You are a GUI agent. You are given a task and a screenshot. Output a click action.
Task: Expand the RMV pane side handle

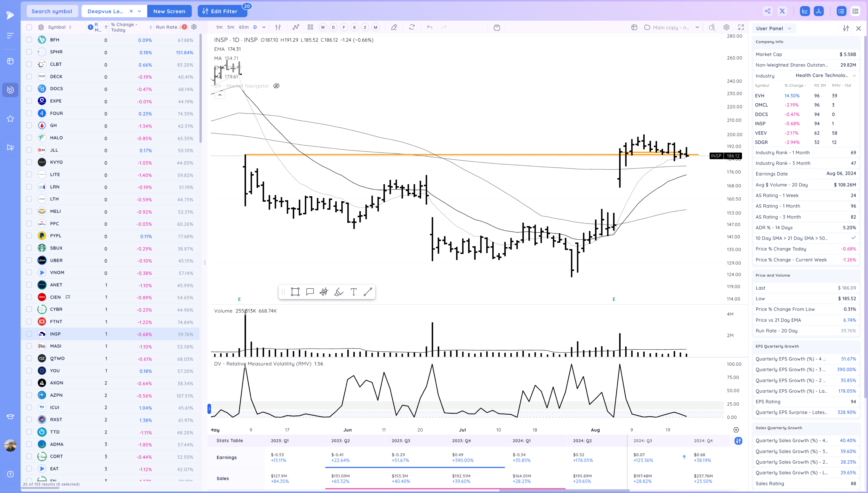(x=209, y=409)
